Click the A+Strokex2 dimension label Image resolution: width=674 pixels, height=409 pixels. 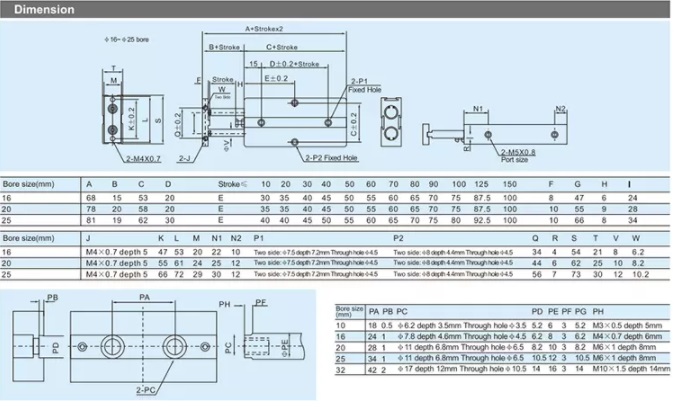(264, 29)
